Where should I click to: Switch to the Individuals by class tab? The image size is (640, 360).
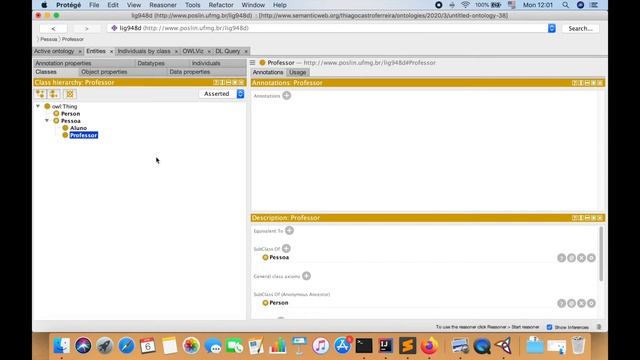click(x=144, y=51)
